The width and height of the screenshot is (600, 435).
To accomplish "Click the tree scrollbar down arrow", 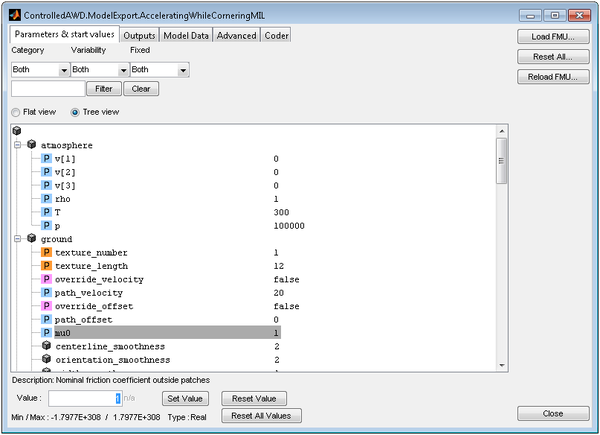I will (502, 365).
